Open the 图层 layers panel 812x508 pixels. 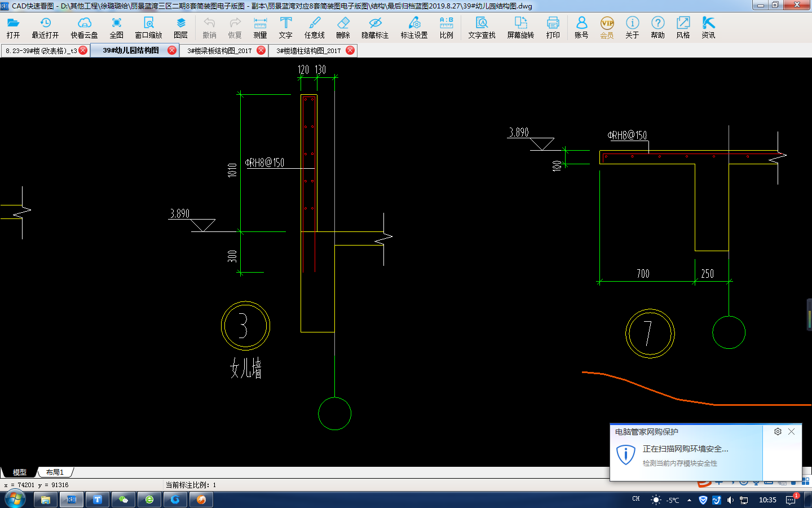pos(180,27)
